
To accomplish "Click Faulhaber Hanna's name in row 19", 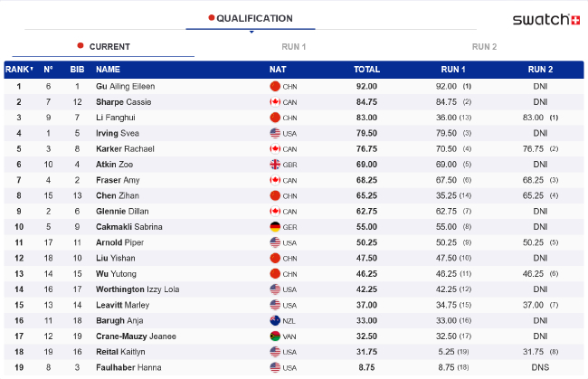I will pyautogui.click(x=128, y=367).
